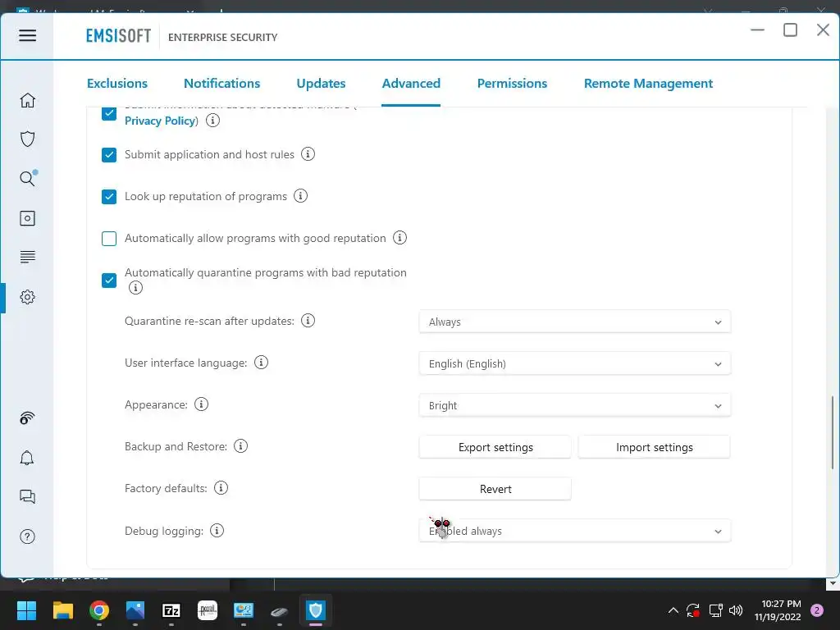Open the help question mark icon
Screen dimensions: 840x630
pyautogui.click(x=27, y=536)
